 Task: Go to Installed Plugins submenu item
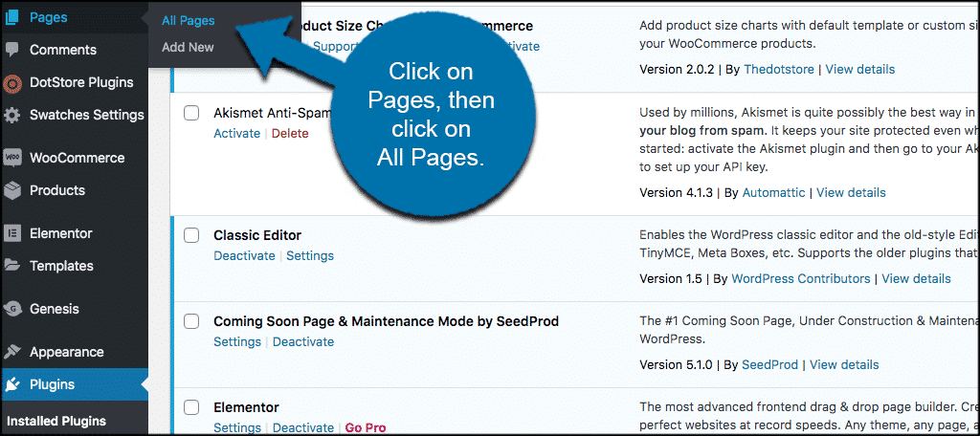click(56, 421)
